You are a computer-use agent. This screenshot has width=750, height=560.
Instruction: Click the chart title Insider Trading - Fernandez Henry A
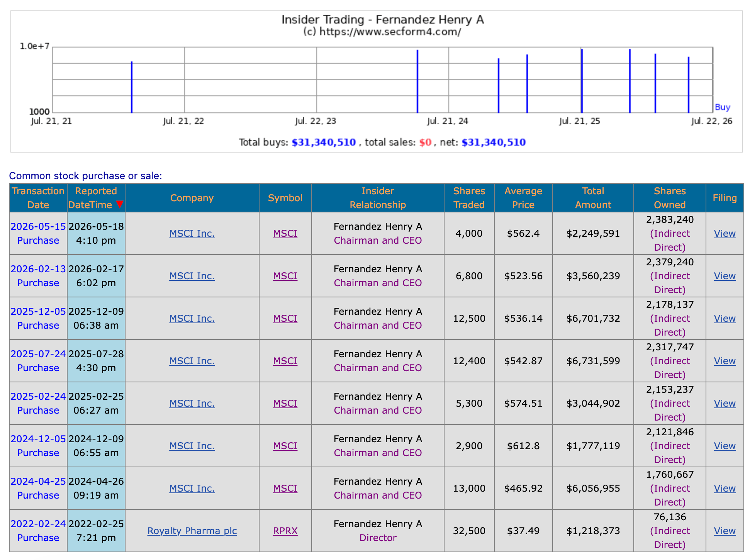(x=382, y=19)
